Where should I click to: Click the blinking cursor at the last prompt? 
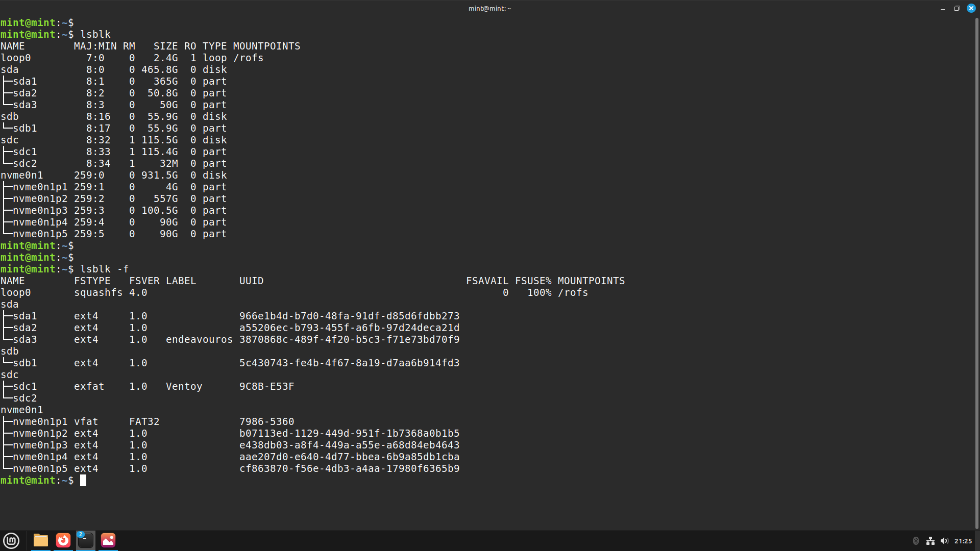click(83, 481)
